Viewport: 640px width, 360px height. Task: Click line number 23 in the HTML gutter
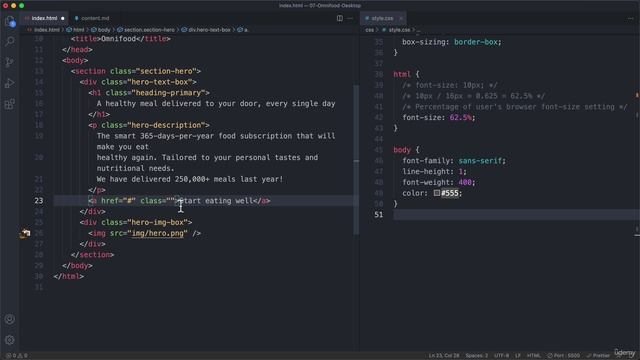(39, 201)
